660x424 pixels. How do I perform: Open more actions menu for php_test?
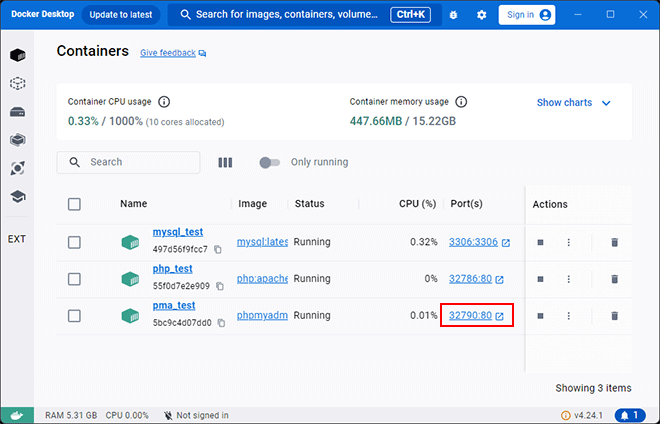[569, 279]
